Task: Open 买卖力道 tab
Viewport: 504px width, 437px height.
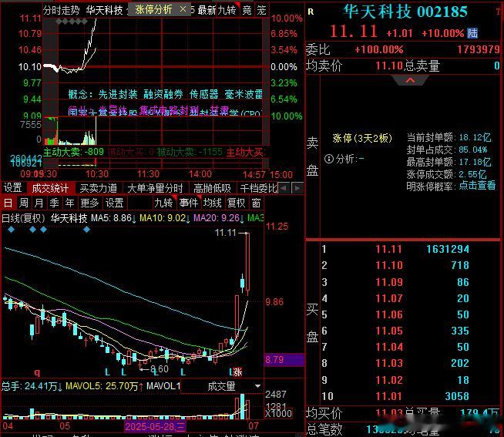Action: click(x=98, y=188)
